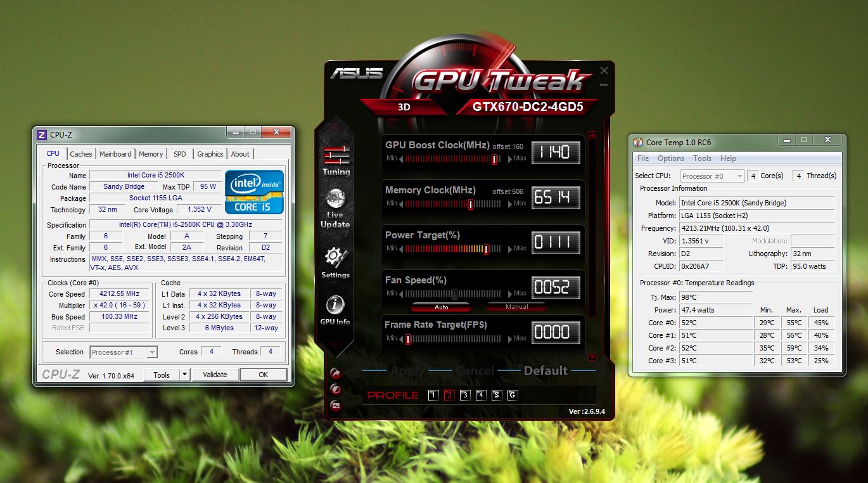Screen dimensions: 868x483
Task: Click the Fan Speed slider handle
Action: (x=455, y=293)
